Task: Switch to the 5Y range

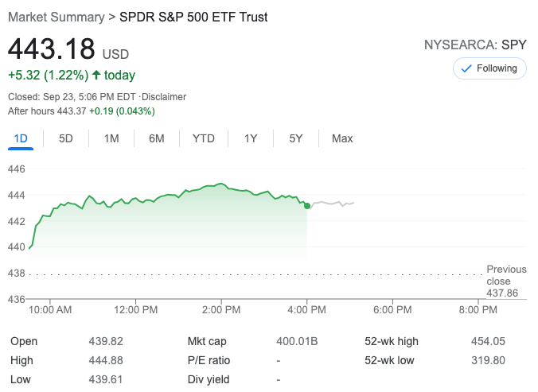Action: [x=296, y=138]
